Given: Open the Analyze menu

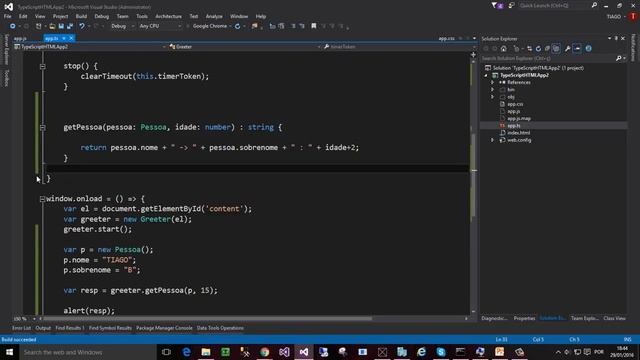Looking at the screenshot, I should [x=214, y=16].
